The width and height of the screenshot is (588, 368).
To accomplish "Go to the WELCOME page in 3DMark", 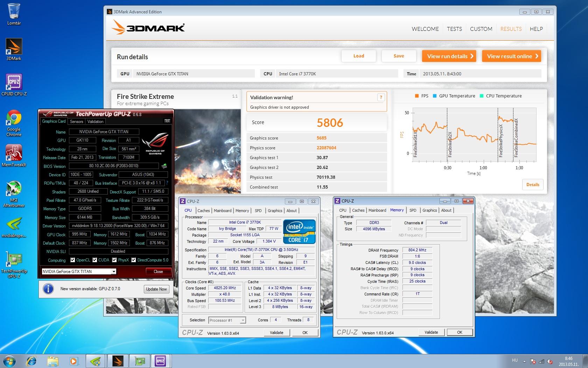I will click(x=425, y=29).
